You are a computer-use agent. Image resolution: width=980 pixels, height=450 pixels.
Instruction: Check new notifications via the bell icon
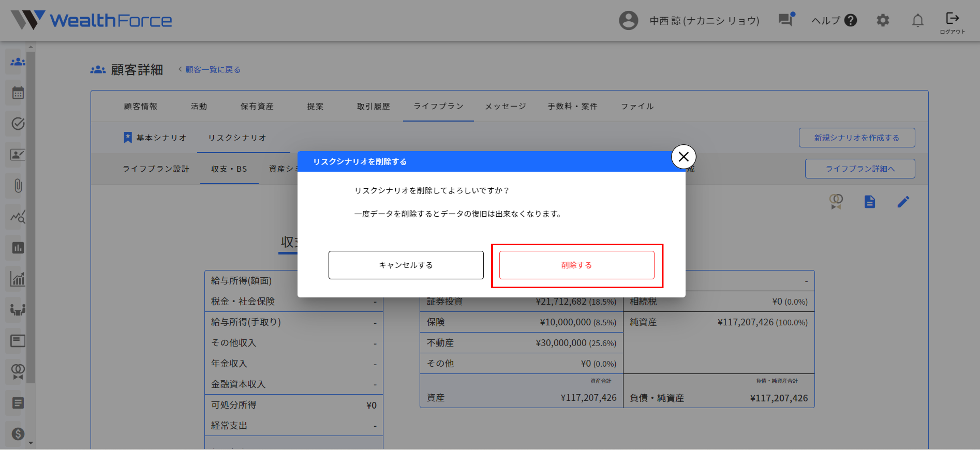coord(918,20)
